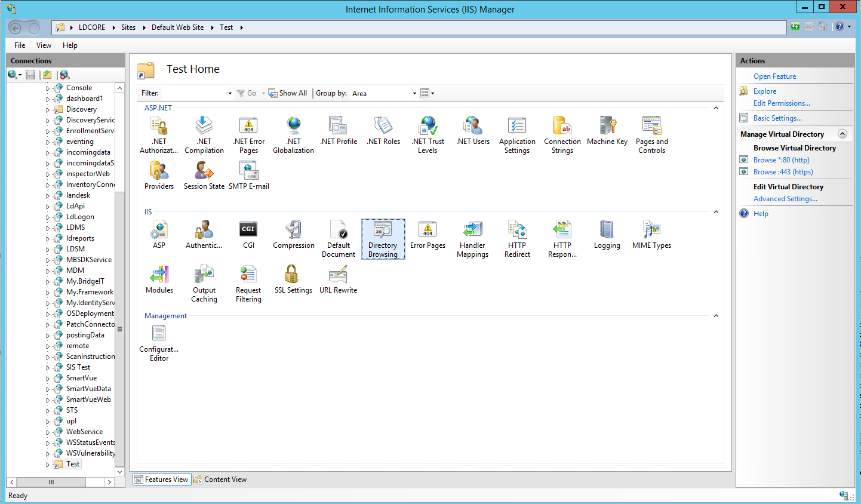Image resolution: width=861 pixels, height=504 pixels.
Task: Select the HTTP Redirect icon
Action: coord(517,239)
